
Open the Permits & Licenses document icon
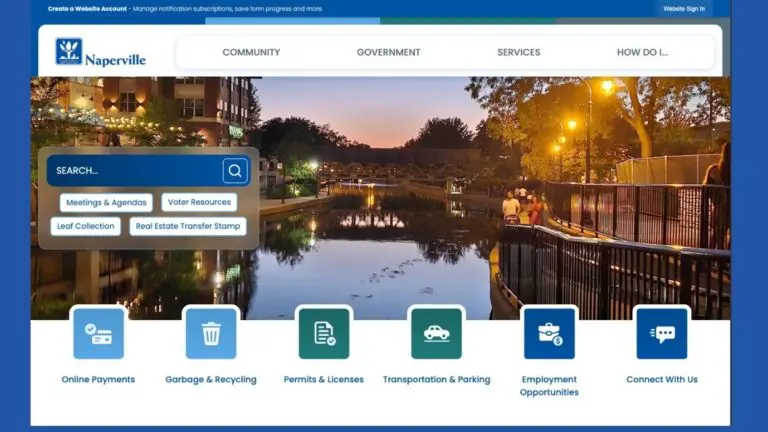324,334
